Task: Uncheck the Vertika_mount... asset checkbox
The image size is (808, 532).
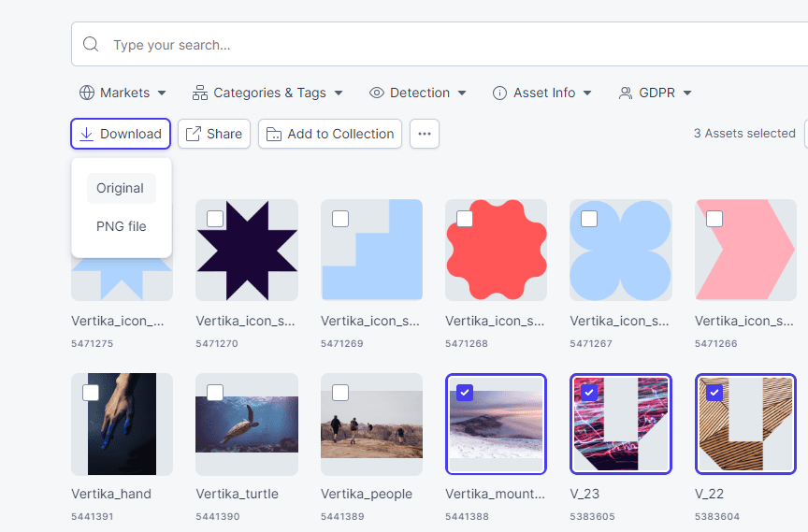Action: 465,393
